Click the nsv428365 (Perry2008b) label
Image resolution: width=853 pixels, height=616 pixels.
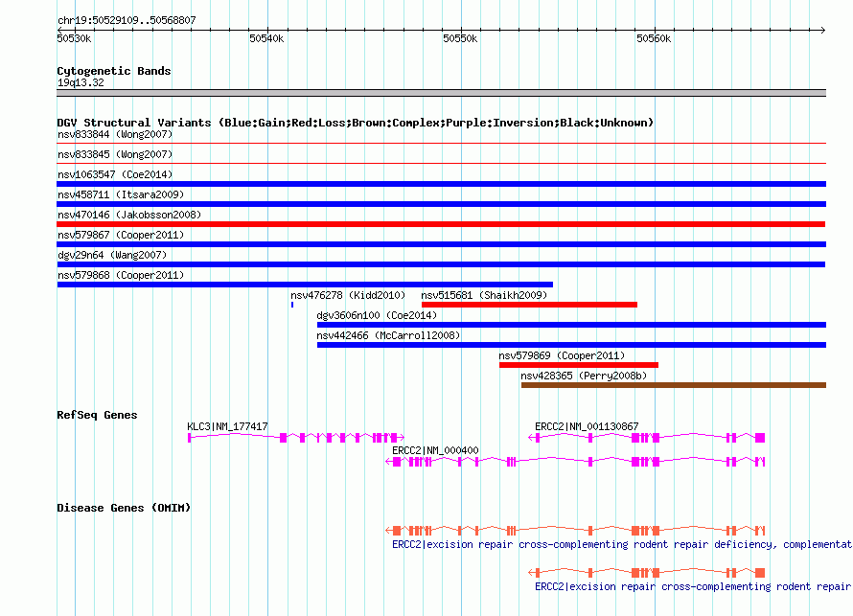click(584, 376)
